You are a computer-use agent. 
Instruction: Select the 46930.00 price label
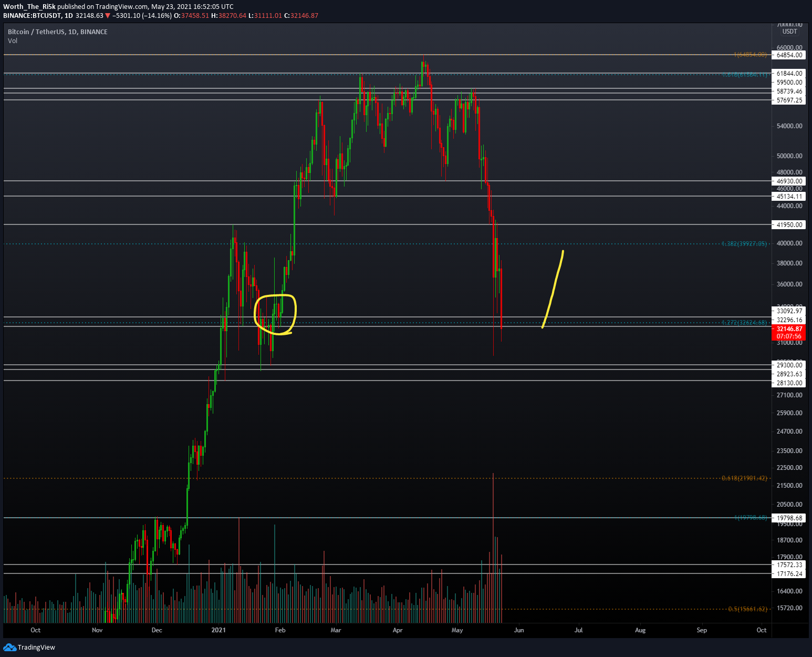coord(788,181)
